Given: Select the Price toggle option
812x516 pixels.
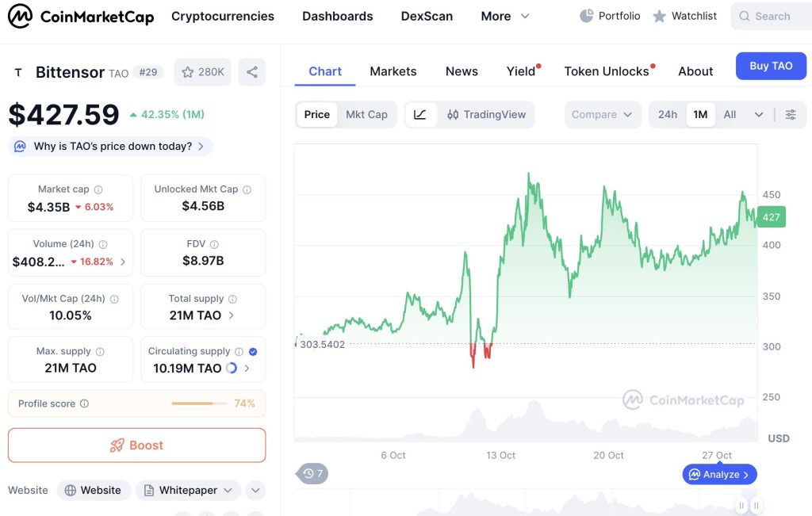Looking at the screenshot, I should tap(316, 115).
